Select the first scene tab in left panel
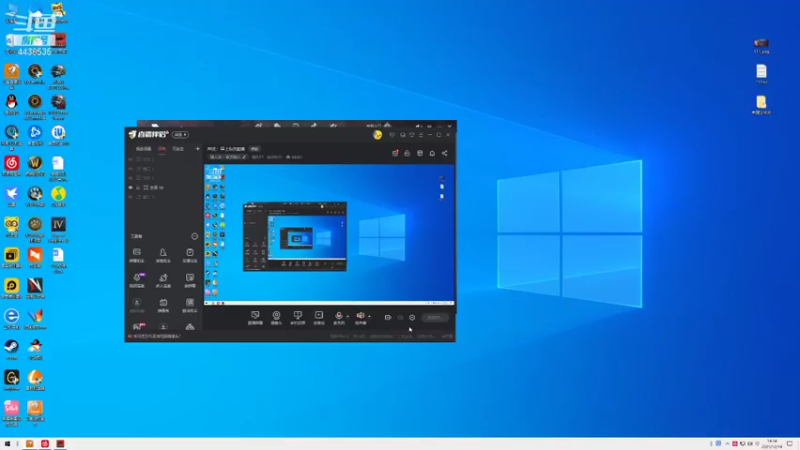800x450 pixels. tap(143, 148)
